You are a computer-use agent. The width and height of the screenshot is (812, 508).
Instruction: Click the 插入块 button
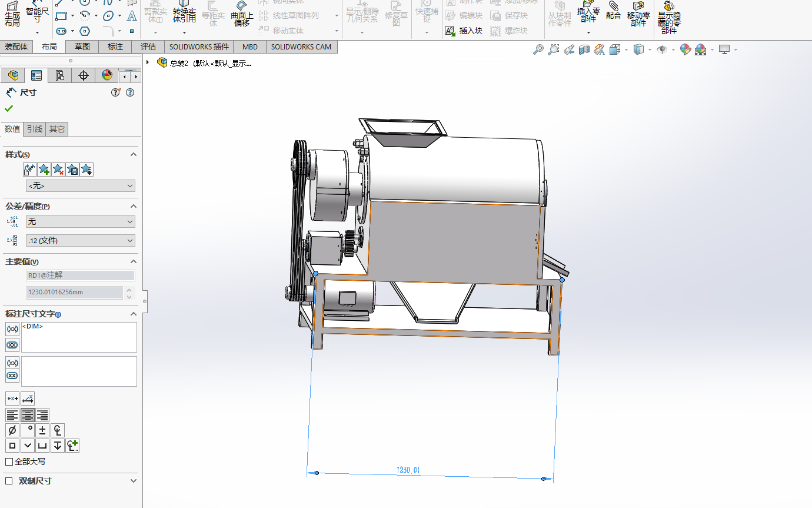click(464, 31)
